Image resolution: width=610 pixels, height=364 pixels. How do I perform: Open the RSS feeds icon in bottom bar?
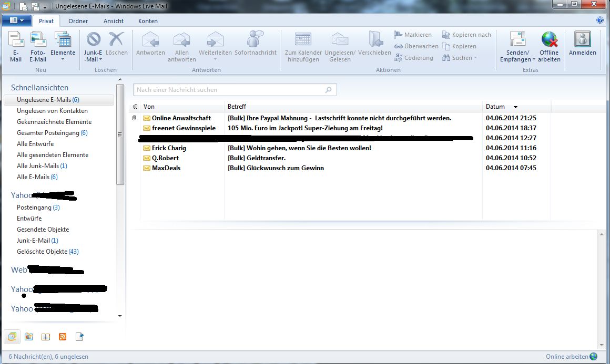coord(63,337)
